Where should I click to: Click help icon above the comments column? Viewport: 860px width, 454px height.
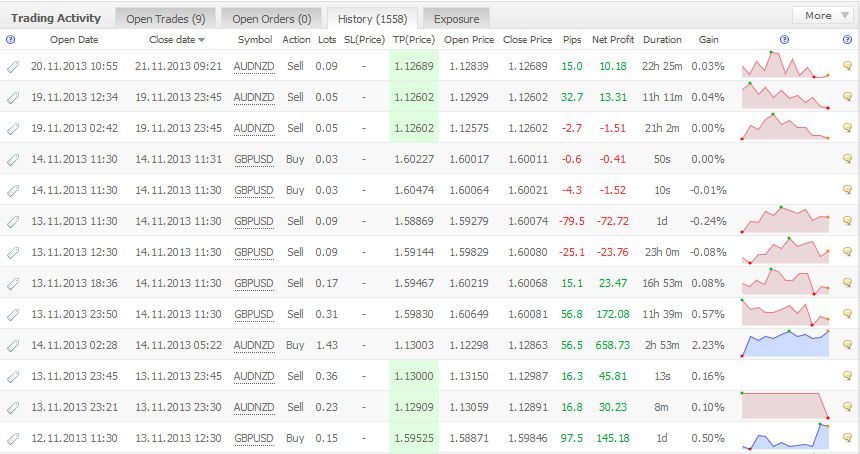[848, 40]
